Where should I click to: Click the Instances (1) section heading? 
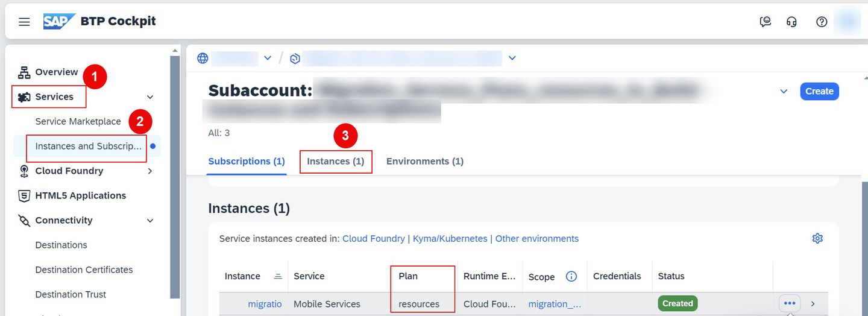pyautogui.click(x=249, y=209)
